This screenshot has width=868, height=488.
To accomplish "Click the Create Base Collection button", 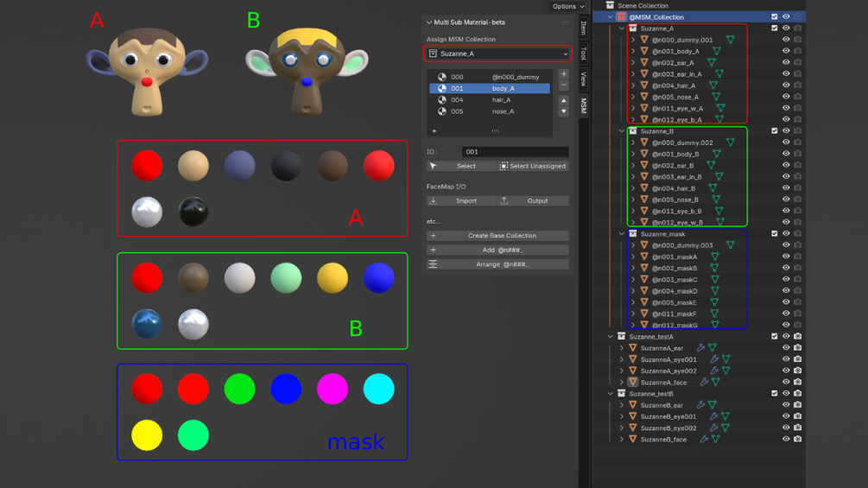I will (x=497, y=236).
